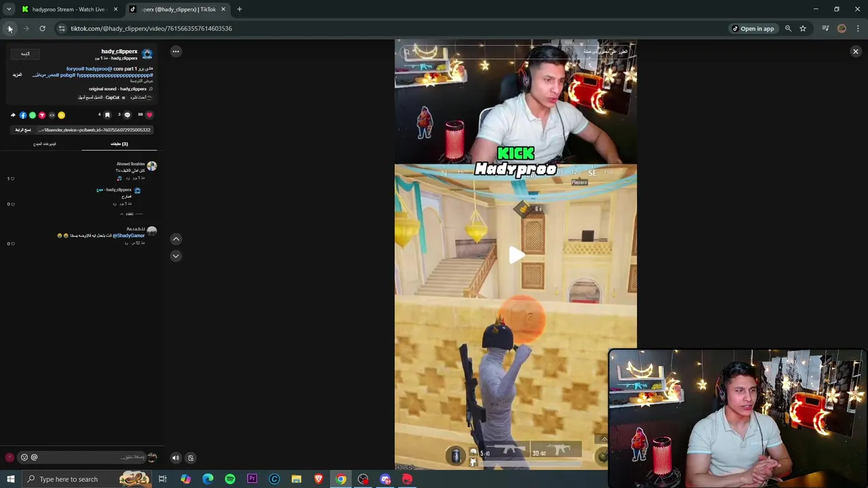Click the @hadyproo mention link
Screen dimensions: 868x488
tap(99, 68)
